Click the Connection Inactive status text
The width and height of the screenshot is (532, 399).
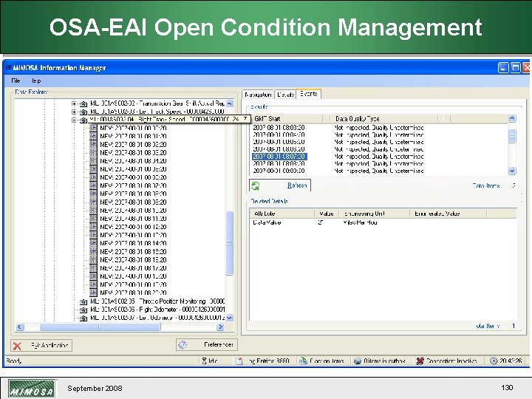(x=451, y=361)
